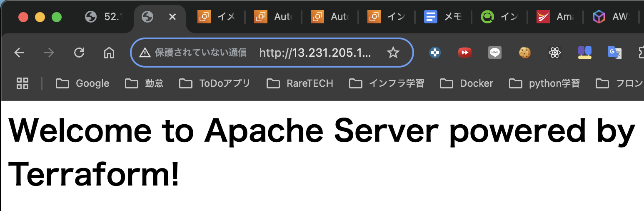Image resolution: width=644 pixels, height=211 pixels.
Task: Switch to the tab titled 52.
Action: tap(104, 17)
